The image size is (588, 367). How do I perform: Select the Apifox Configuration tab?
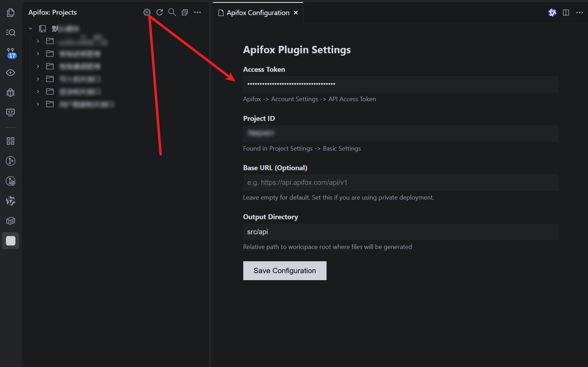click(x=258, y=13)
